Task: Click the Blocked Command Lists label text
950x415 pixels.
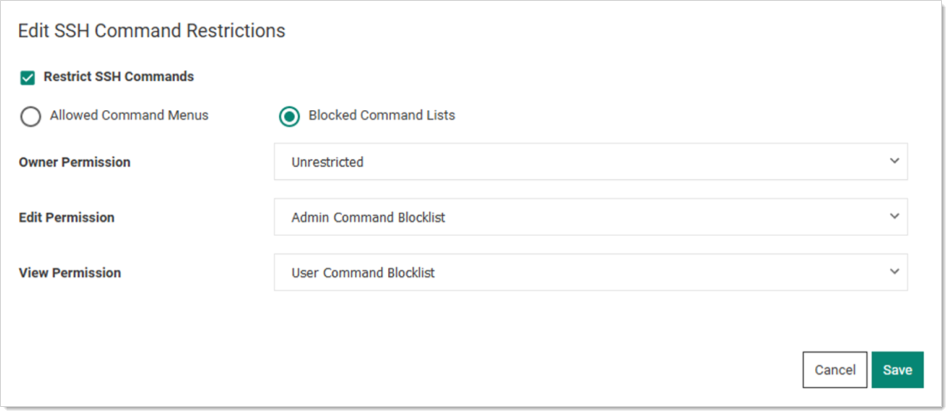Action: click(x=382, y=115)
